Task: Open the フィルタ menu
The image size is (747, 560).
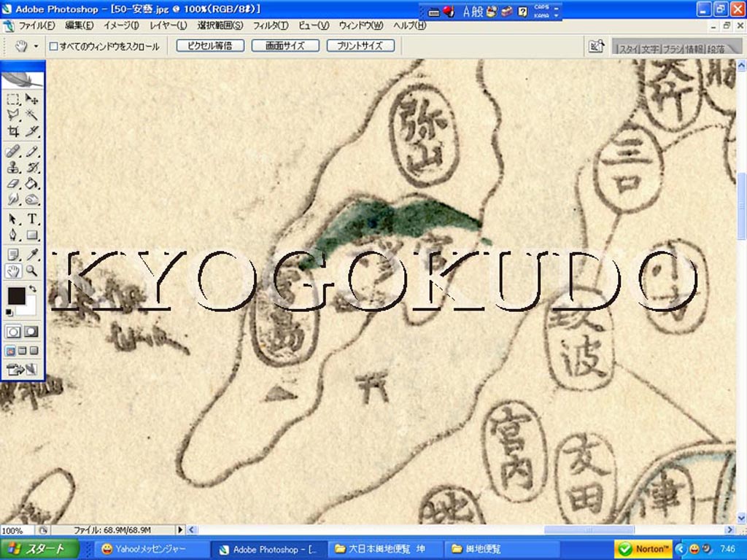Action: (270, 26)
